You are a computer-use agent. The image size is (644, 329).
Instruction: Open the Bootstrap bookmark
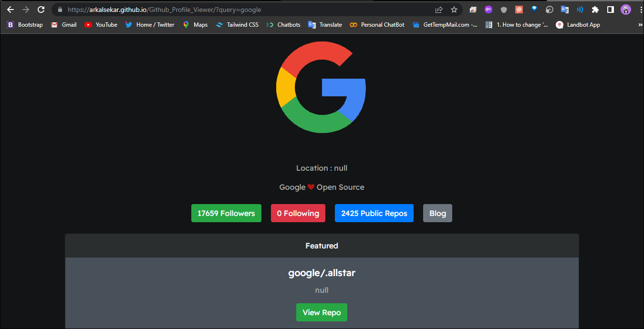pyautogui.click(x=25, y=25)
